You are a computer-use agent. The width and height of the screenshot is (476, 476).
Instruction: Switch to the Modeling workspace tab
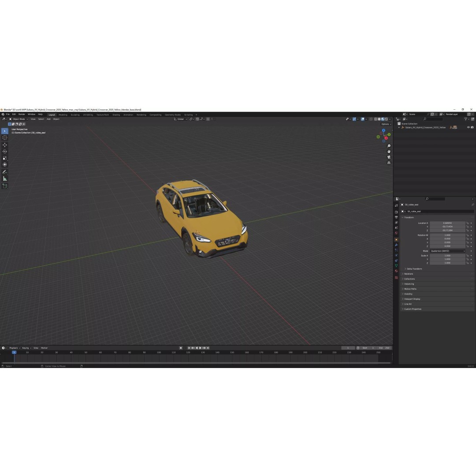63,115
